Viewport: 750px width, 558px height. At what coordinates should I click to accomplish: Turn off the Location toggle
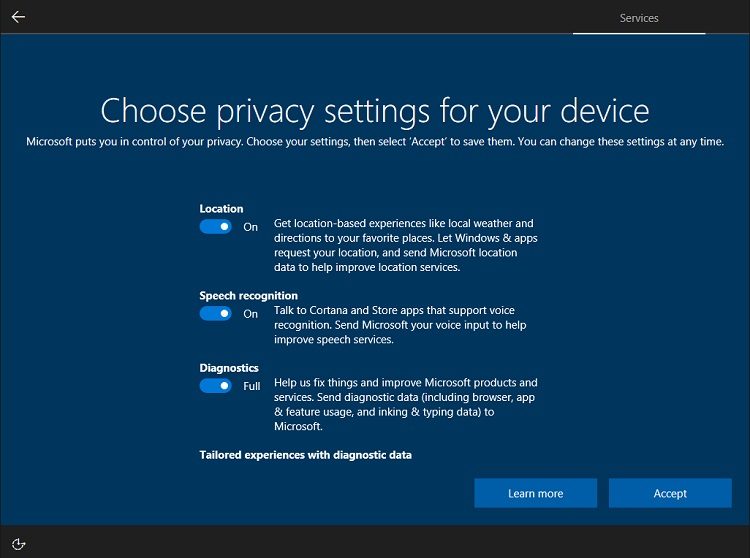click(x=215, y=227)
